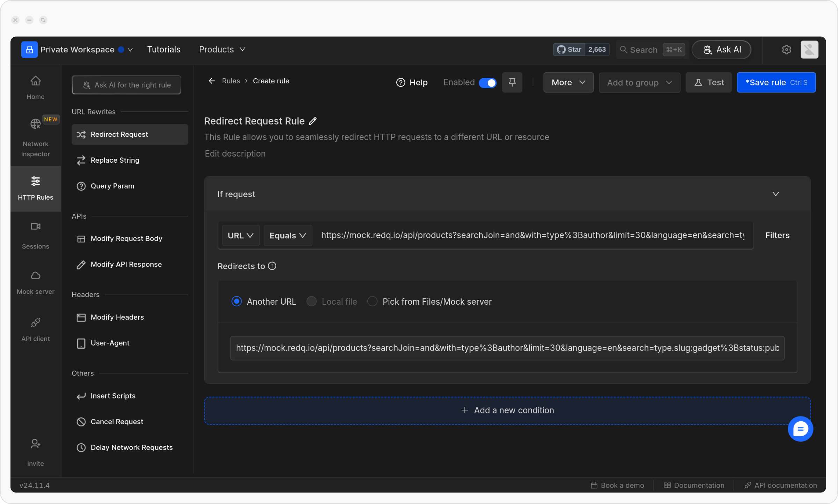
Task: Open API client in sidebar
Action: point(35,329)
